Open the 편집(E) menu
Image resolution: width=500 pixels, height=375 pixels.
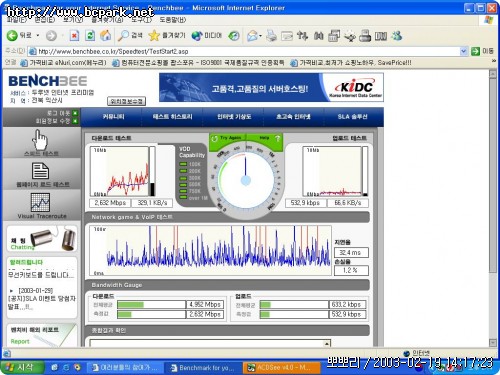click(x=45, y=20)
